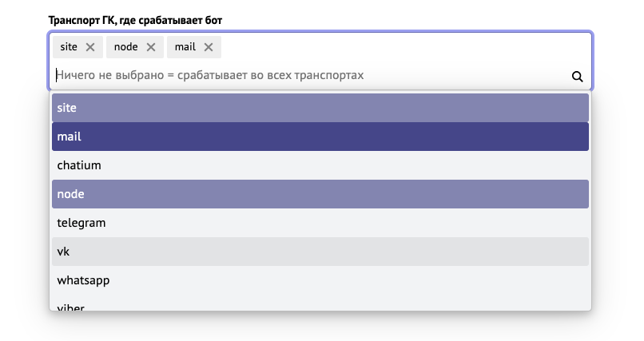Select the chatium option
This screenshot has width=644, height=341.
[x=320, y=165]
